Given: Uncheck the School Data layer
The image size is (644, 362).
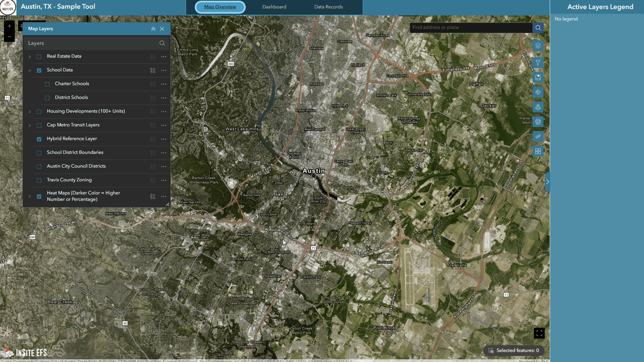Looking at the screenshot, I should tap(39, 70).
